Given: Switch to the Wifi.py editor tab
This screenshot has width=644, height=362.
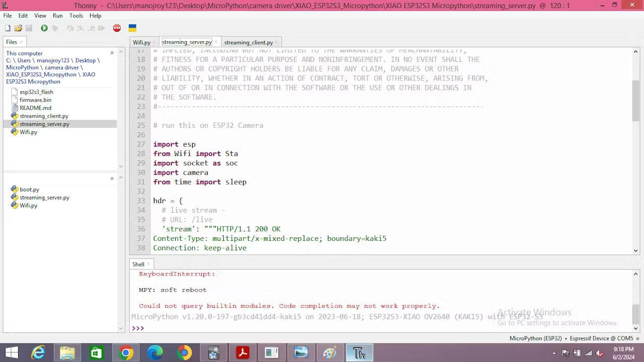Looking at the screenshot, I should click(x=142, y=42).
